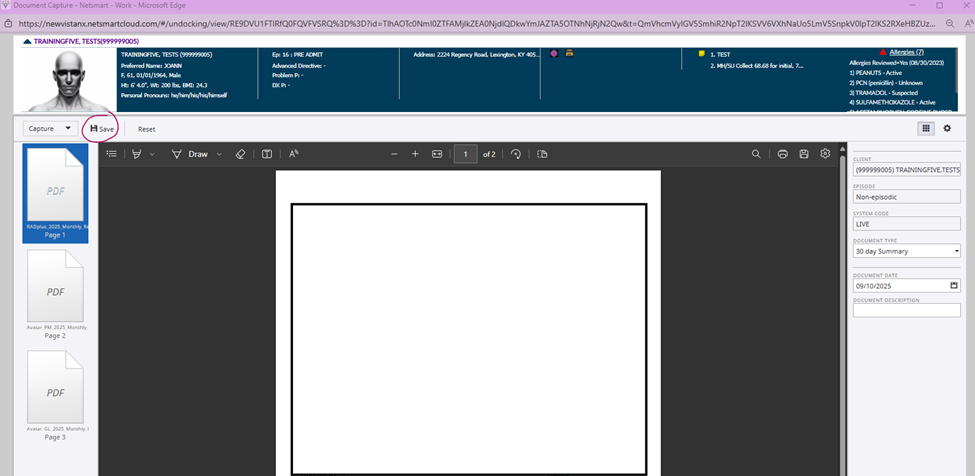Open the Document Type dropdown
This screenshot has width=975, height=476.
906,251
